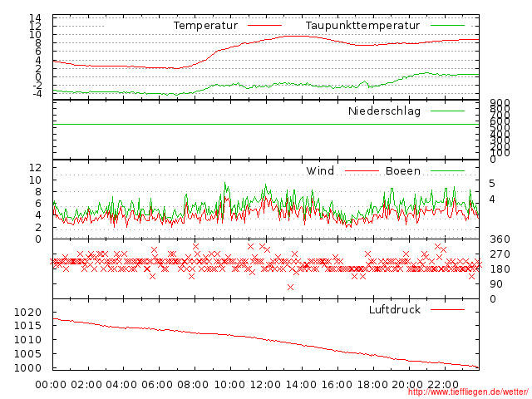Click the 18:00 time axis label

click(372, 385)
